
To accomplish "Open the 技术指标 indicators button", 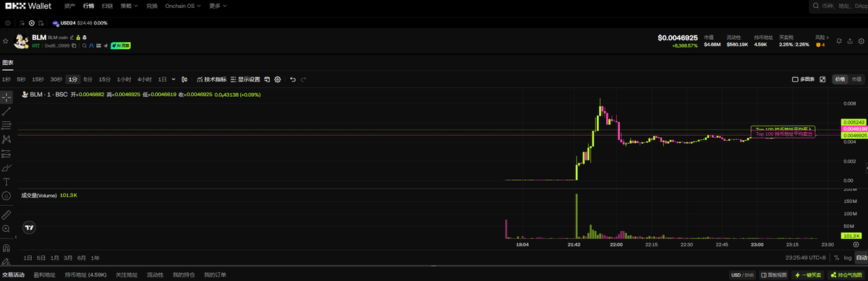I will coord(211,79).
